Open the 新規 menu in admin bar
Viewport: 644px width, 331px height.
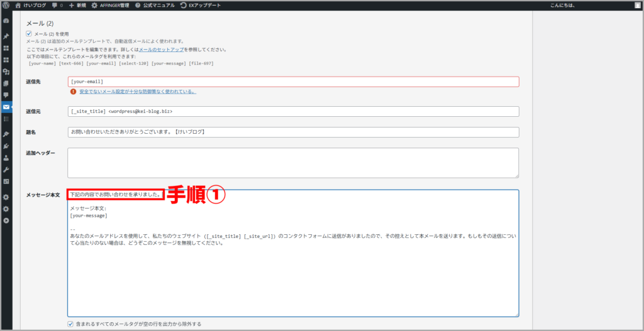point(77,5)
